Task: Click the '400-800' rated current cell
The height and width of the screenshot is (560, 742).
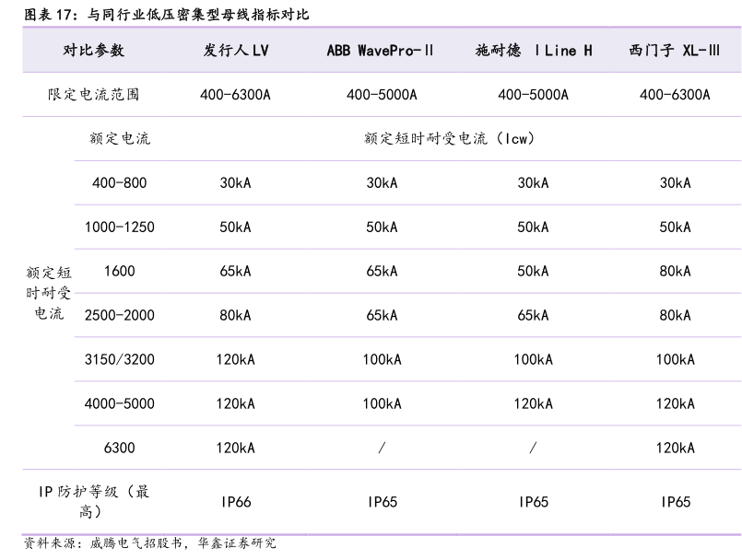Action: point(120,182)
